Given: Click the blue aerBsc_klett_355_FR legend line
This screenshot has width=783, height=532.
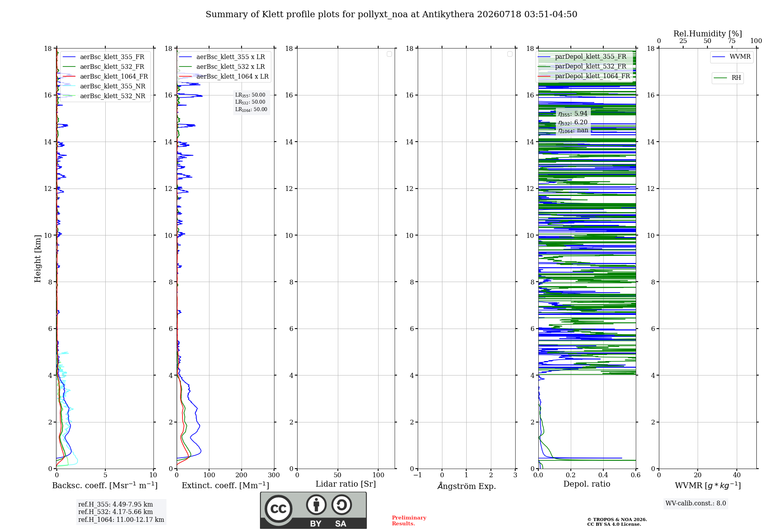Looking at the screenshot, I should click(69, 57).
